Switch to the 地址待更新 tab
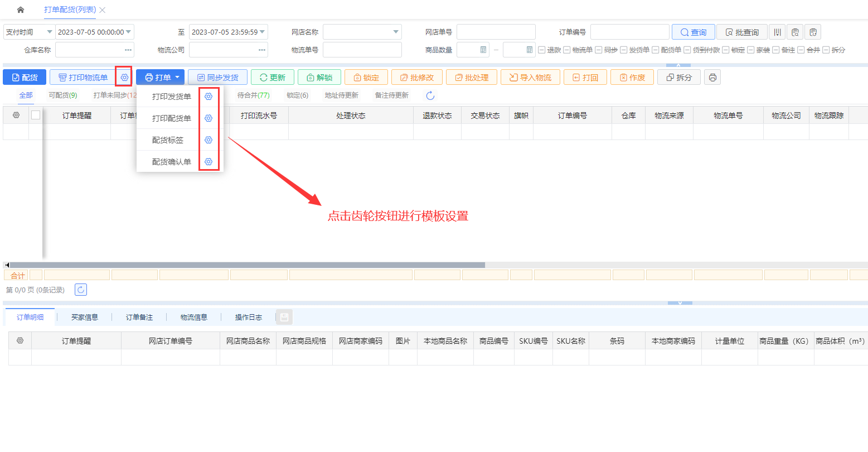Image resolution: width=868 pixels, height=452 pixels. click(x=342, y=95)
